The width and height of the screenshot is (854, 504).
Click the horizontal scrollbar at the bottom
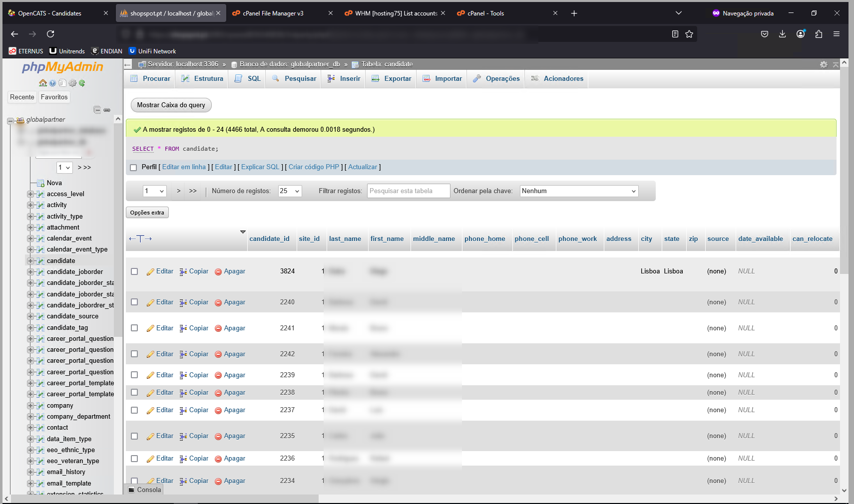165,499
